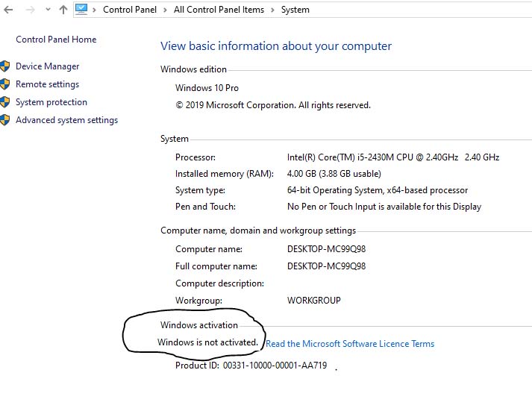Click shield icon beside Device Manager
This screenshot has height=414, width=532.
(x=4, y=66)
